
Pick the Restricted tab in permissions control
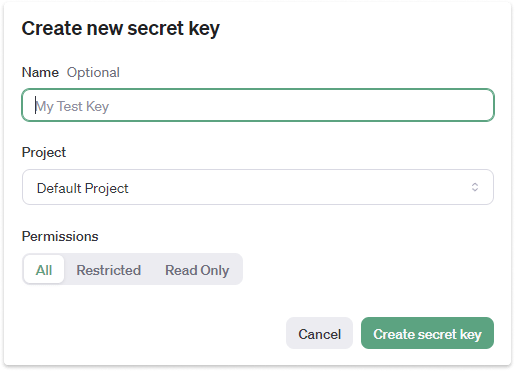(x=109, y=270)
